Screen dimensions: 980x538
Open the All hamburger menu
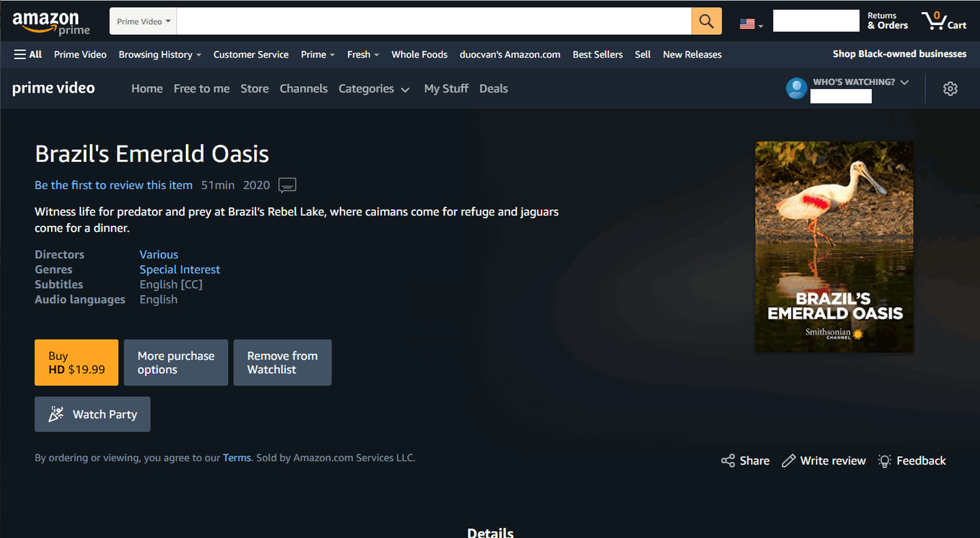28,55
